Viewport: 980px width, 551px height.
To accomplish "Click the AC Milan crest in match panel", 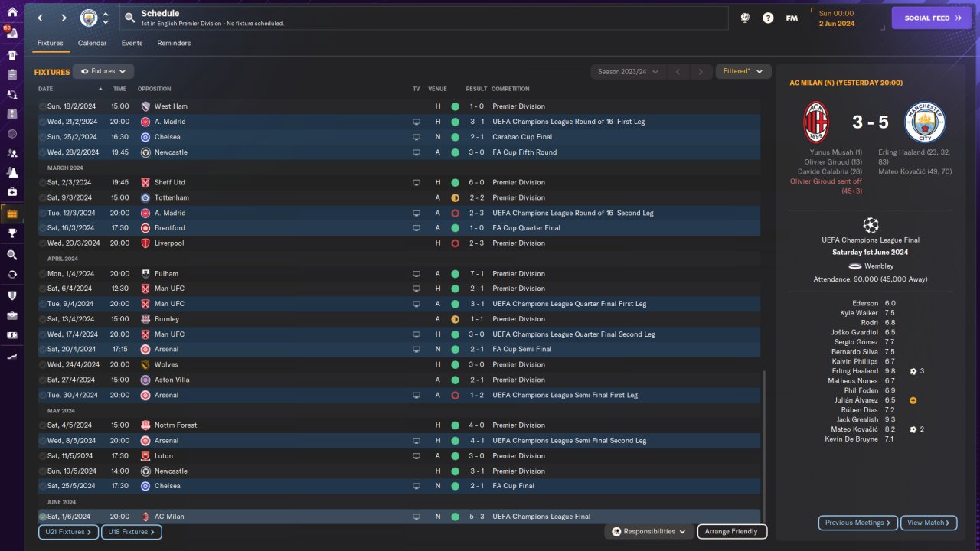I will (x=815, y=122).
